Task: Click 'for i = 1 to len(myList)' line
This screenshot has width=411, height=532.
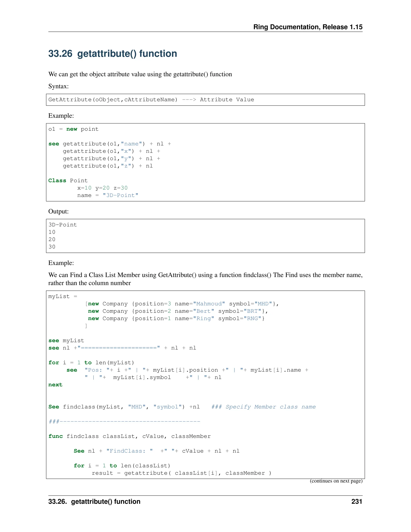Action: click(91, 362)
